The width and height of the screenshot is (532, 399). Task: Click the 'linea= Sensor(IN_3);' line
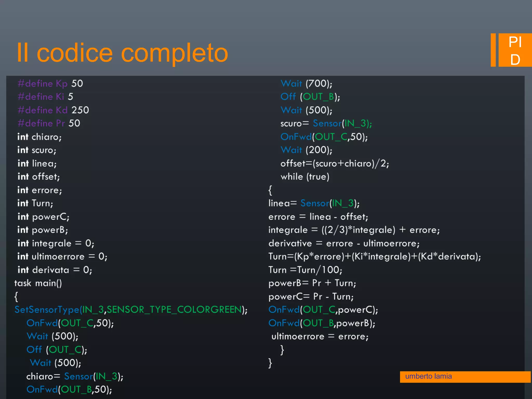coord(314,203)
